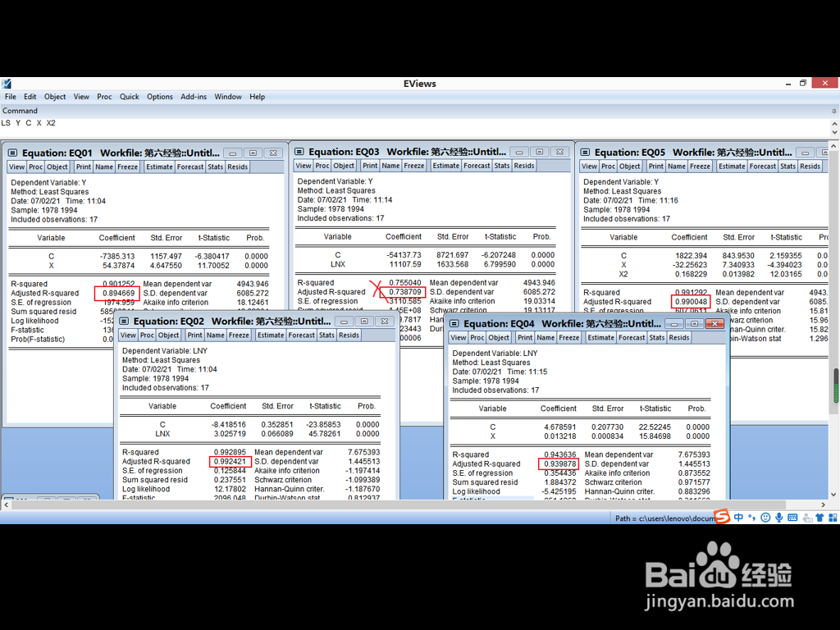Click Print button in EQ05 window
The width and height of the screenshot is (840, 630).
pyautogui.click(x=655, y=167)
